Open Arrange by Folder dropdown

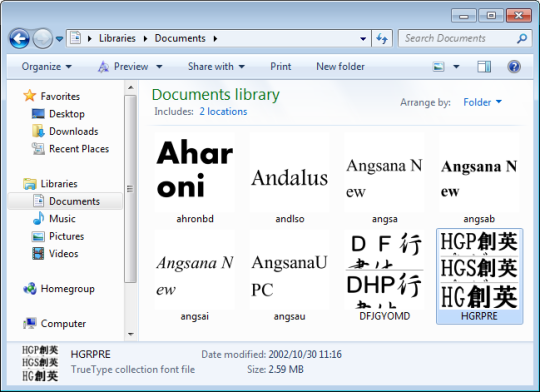click(x=482, y=102)
